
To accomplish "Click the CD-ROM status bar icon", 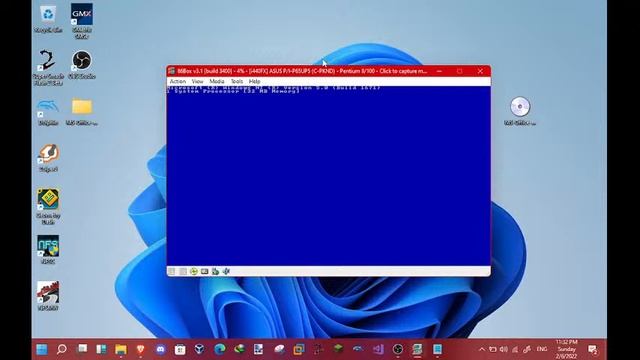I will coord(194,271).
